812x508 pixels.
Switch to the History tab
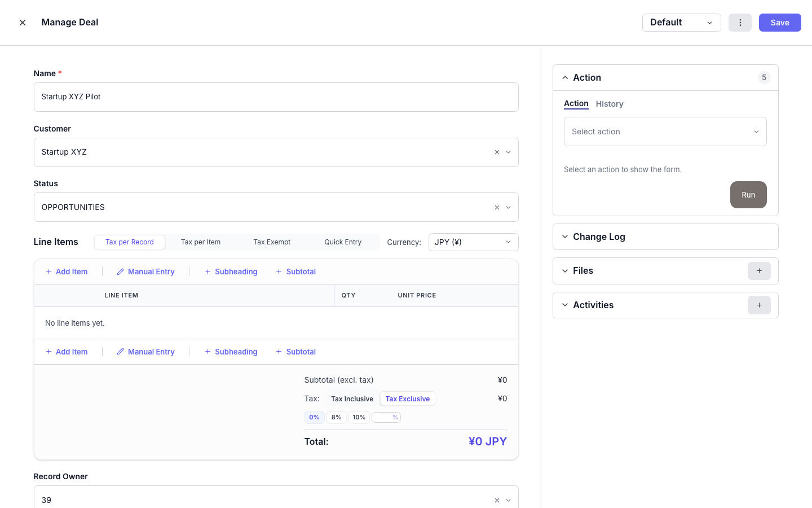point(610,104)
